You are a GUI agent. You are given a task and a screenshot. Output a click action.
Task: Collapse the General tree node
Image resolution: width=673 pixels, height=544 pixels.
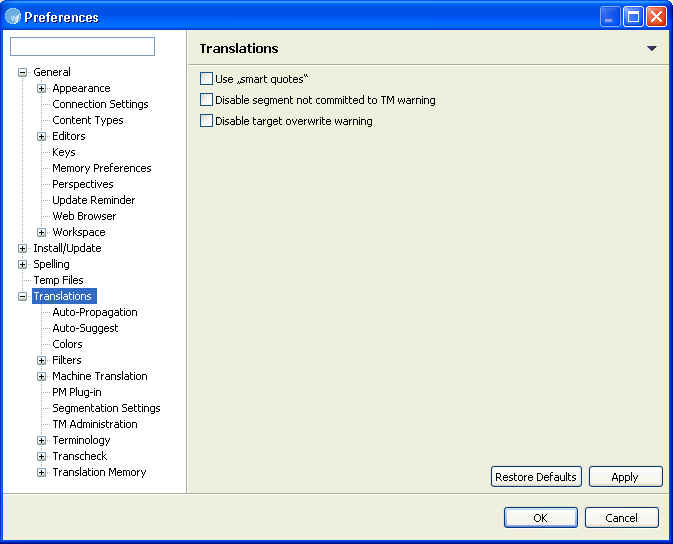coord(22,72)
